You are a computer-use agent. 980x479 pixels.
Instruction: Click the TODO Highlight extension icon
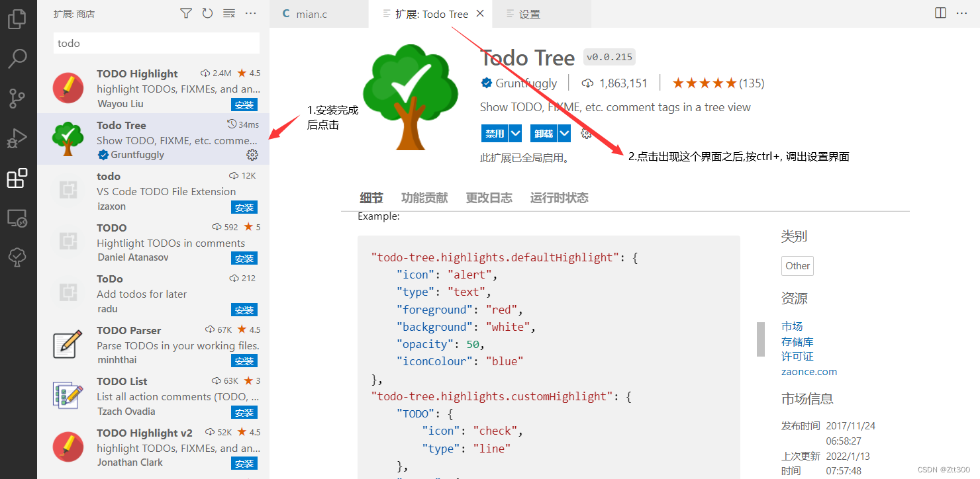(x=68, y=88)
